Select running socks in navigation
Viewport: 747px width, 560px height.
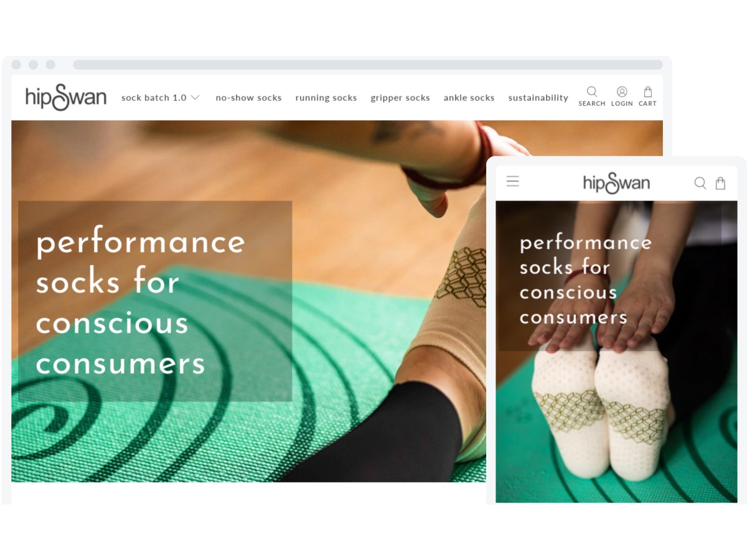(x=326, y=98)
